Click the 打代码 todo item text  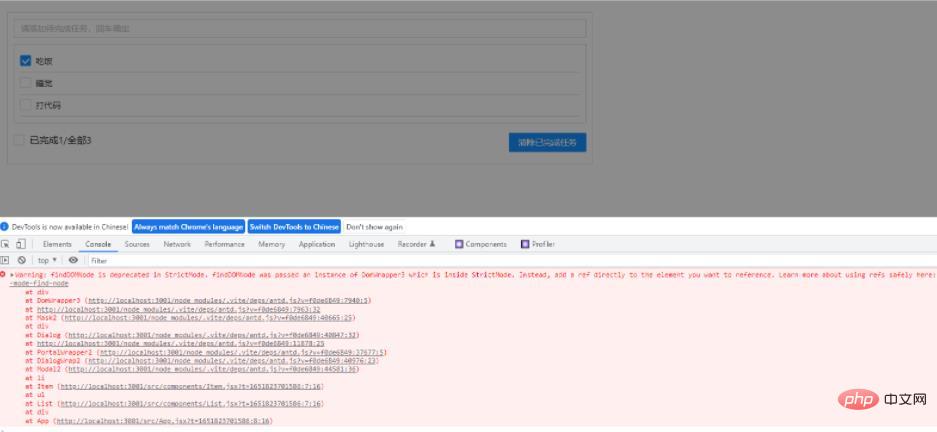48,105
